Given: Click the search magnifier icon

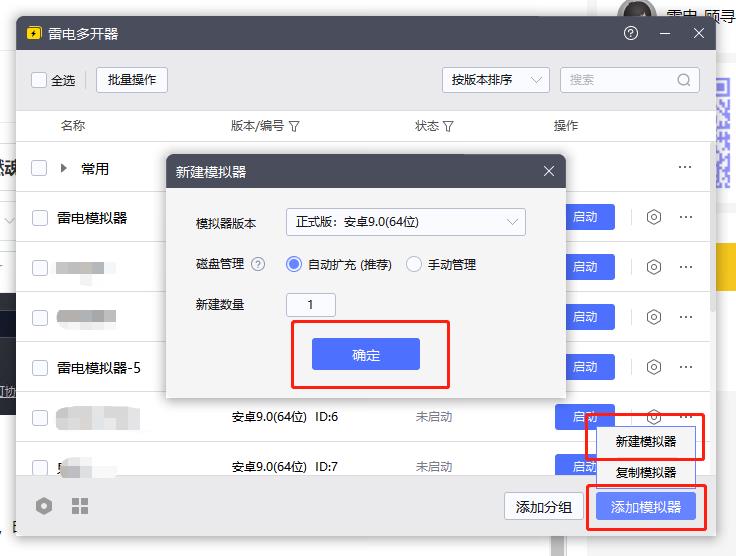Looking at the screenshot, I should pos(684,80).
